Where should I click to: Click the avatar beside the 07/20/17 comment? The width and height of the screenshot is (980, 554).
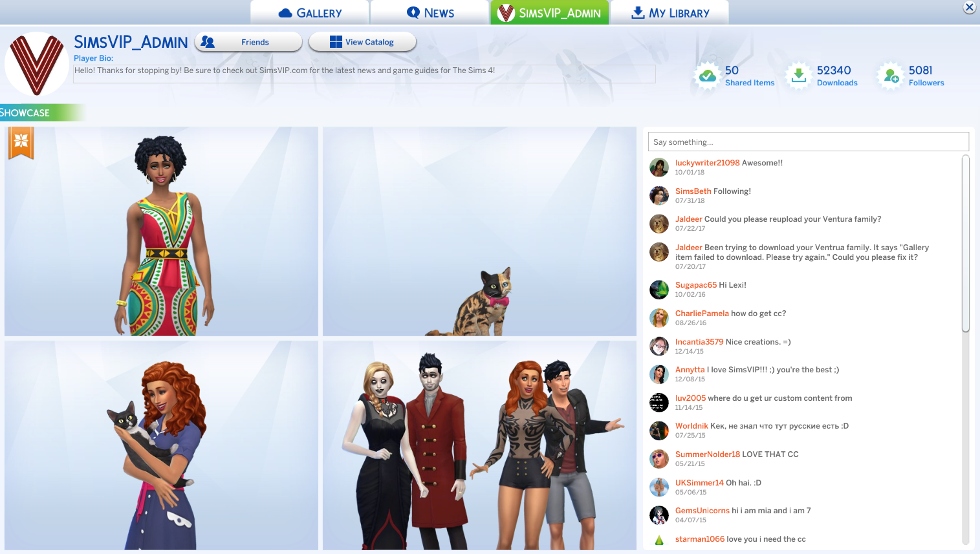tap(659, 252)
